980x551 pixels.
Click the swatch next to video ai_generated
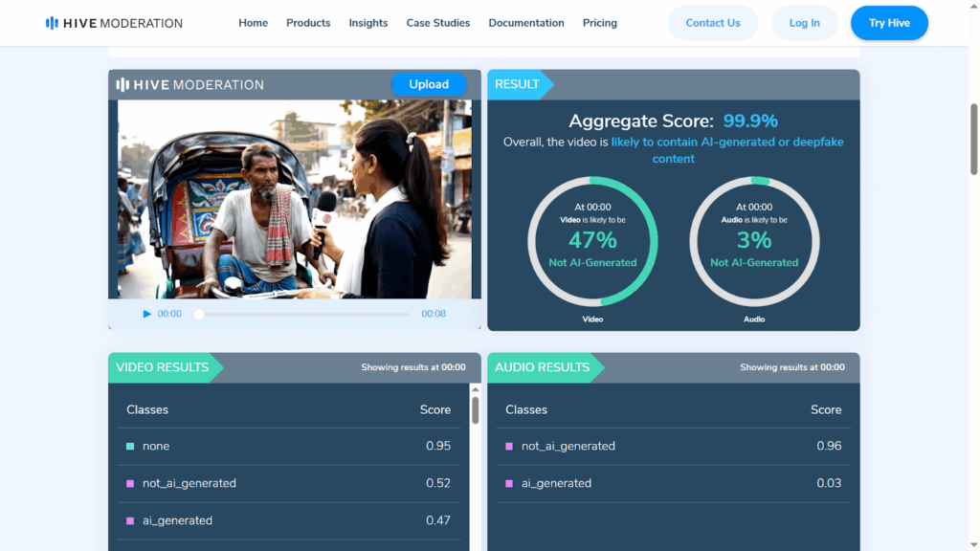[130, 520]
